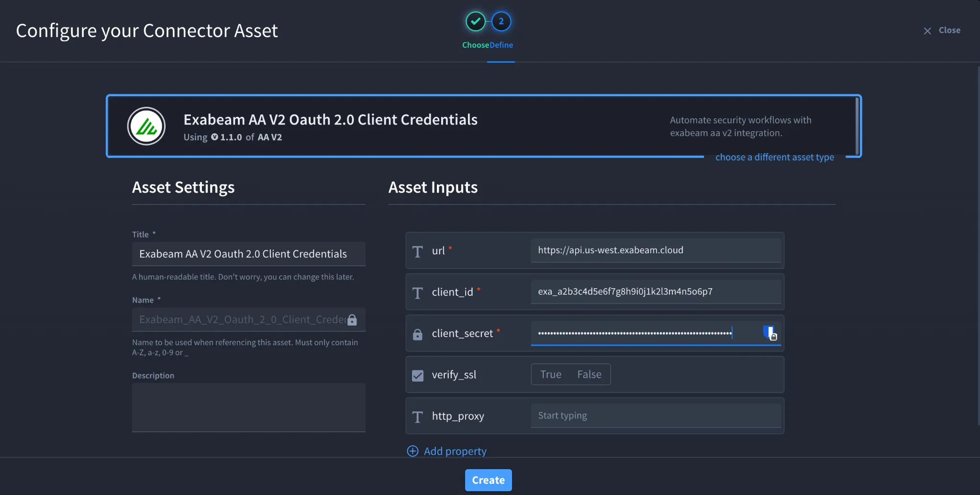Click the lock icon in Name field
Screen dimensions: 980x495
[352, 320]
